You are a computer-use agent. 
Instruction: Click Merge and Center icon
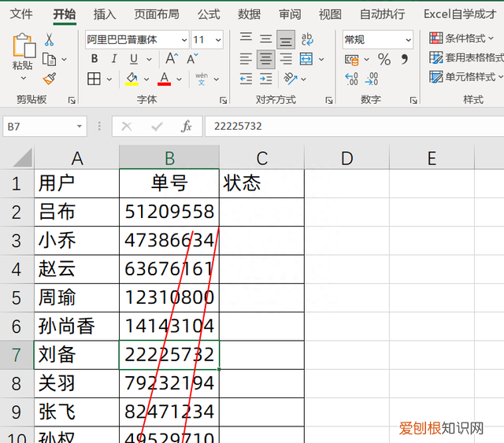pyautogui.click(x=306, y=59)
